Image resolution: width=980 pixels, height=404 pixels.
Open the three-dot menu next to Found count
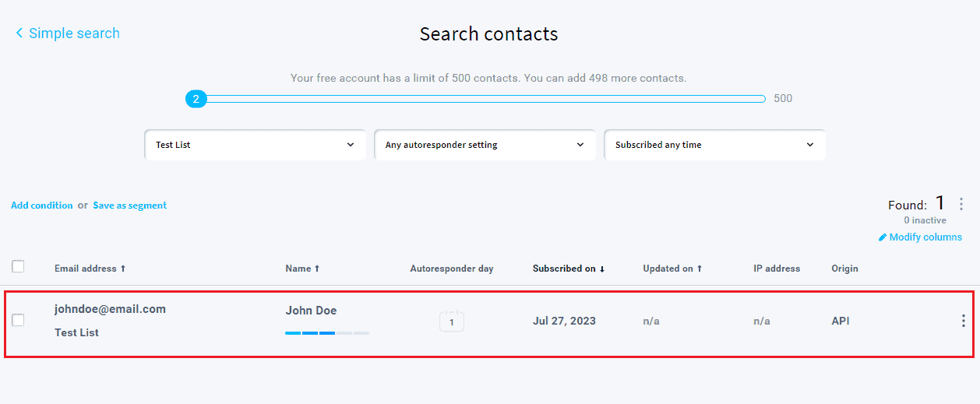coord(961,204)
